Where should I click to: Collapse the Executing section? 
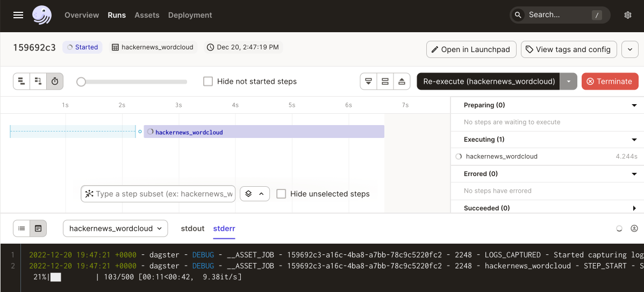click(634, 140)
